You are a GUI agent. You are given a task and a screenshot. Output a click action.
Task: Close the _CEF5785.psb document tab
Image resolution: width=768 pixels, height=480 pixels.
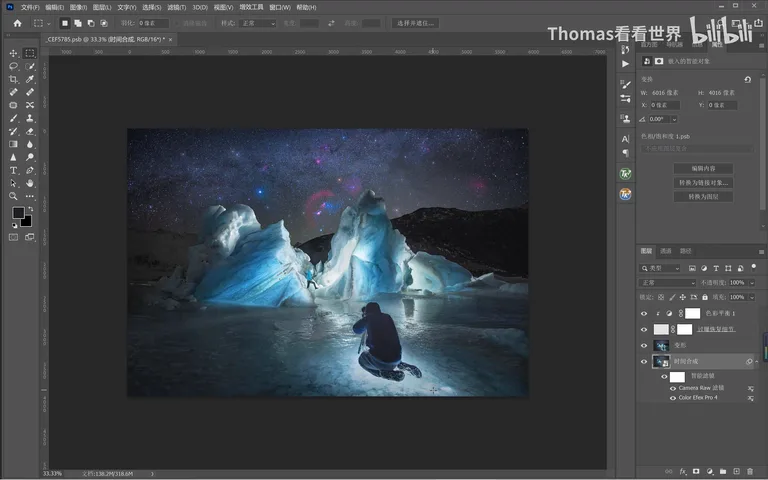[170, 39]
